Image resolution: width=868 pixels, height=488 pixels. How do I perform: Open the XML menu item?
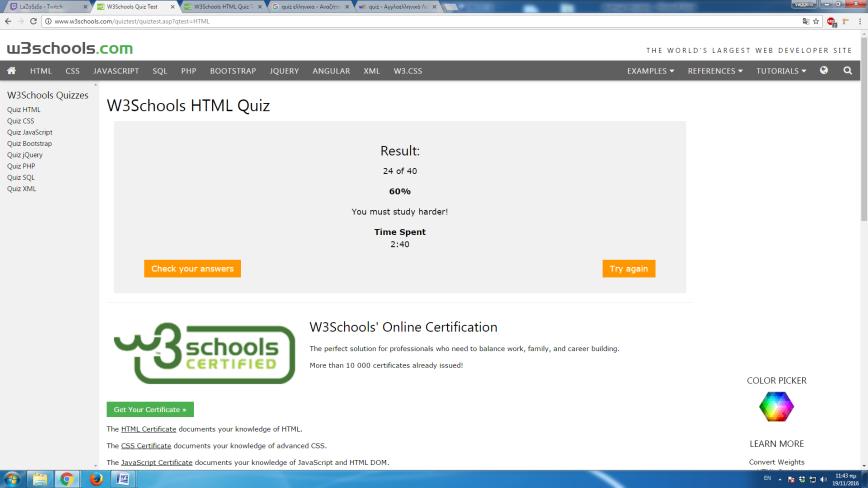pyautogui.click(x=371, y=71)
